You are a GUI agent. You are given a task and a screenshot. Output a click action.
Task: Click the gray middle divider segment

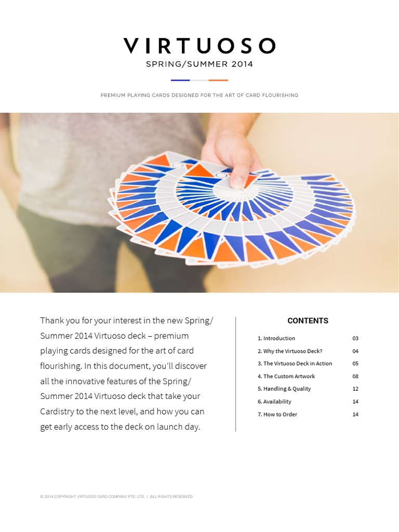coord(199,80)
